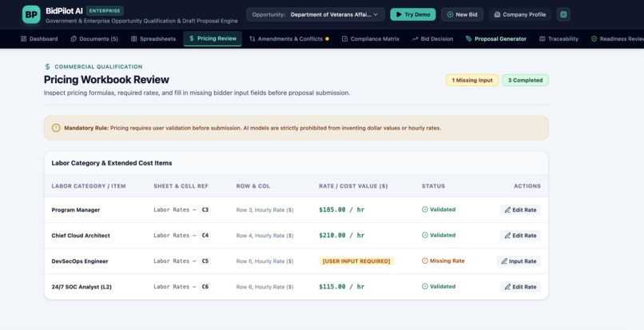Screen dimensions: 644x330
Task: Click the 24/7 SOC Analyst (L2) label
Action: pos(81,286)
